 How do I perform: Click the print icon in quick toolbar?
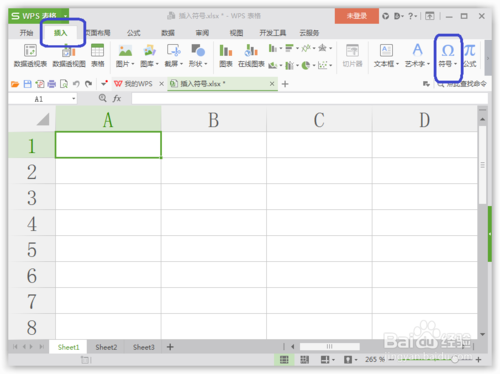pyautogui.click(x=52, y=84)
